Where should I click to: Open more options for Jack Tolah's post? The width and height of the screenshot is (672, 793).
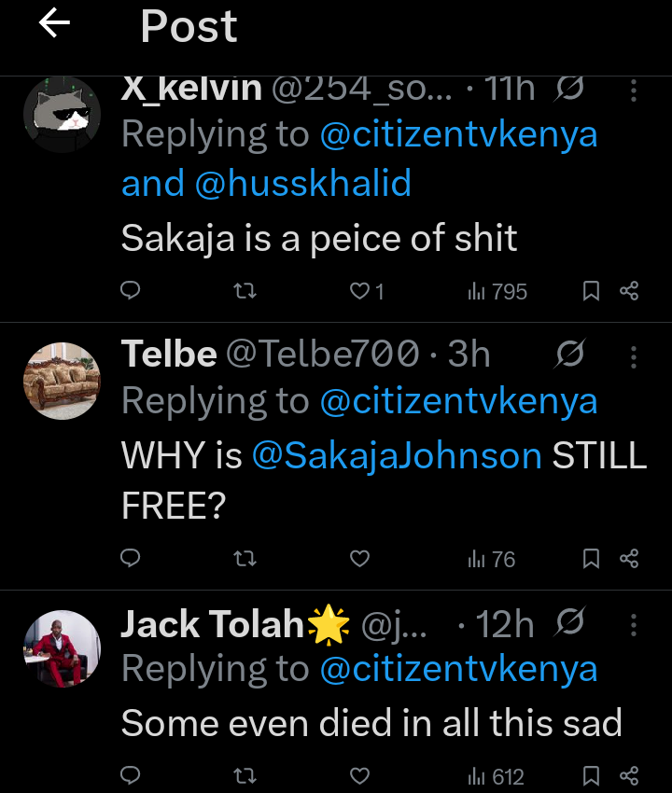point(634,624)
